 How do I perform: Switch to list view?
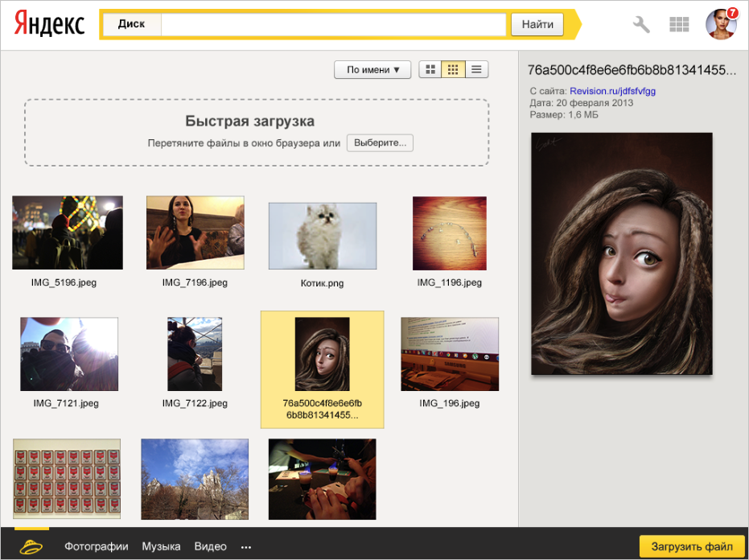[476, 70]
